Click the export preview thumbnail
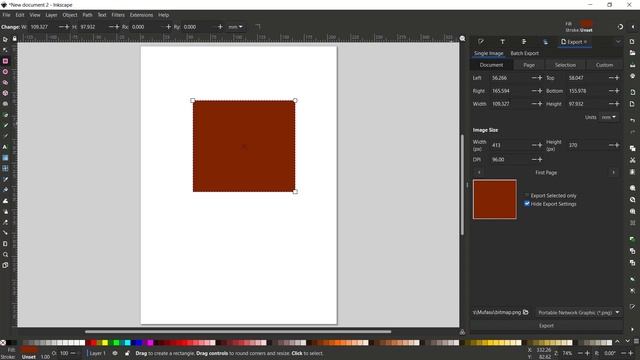 (x=495, y=199)
